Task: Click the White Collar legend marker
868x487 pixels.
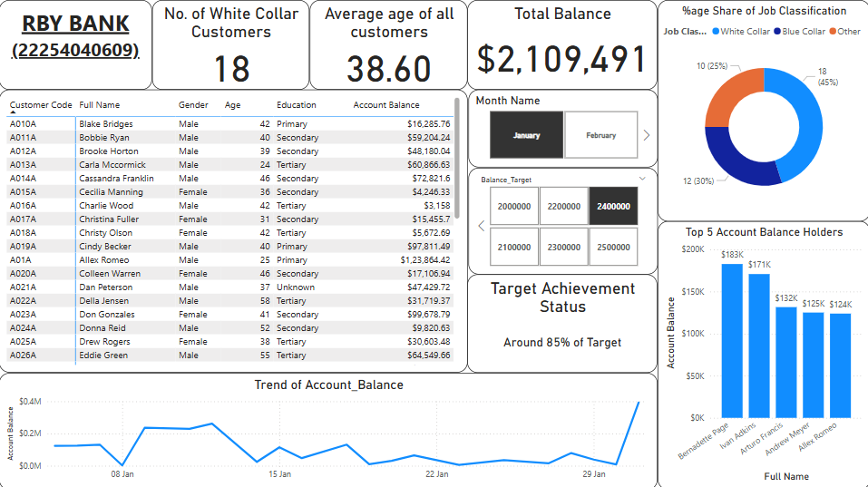Action: [716, 32]
